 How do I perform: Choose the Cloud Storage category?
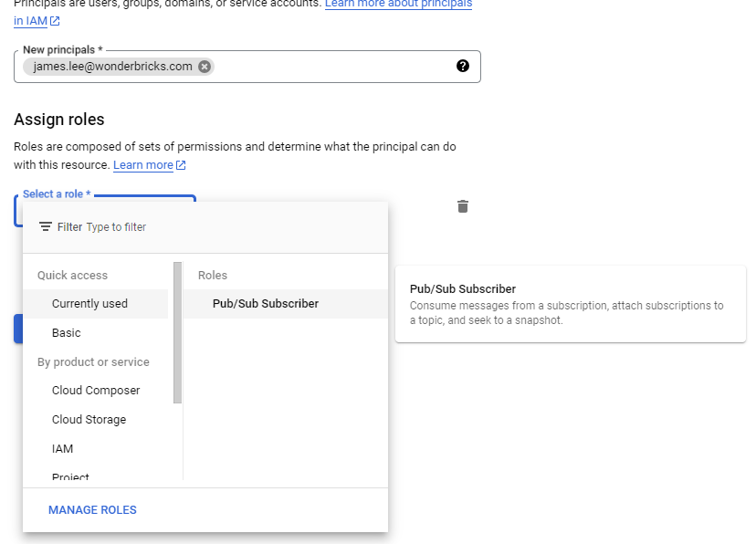(x=96, y=419)
